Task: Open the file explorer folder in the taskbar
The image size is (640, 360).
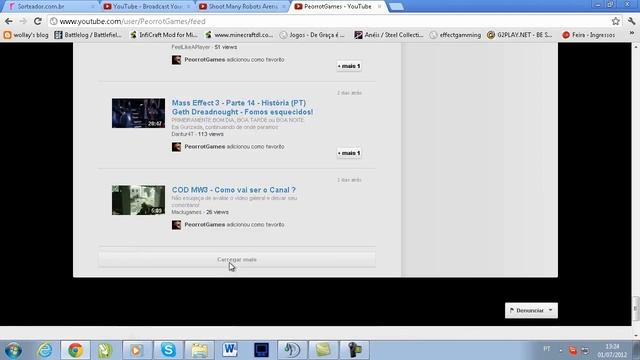Action: (x=199, y=350)
